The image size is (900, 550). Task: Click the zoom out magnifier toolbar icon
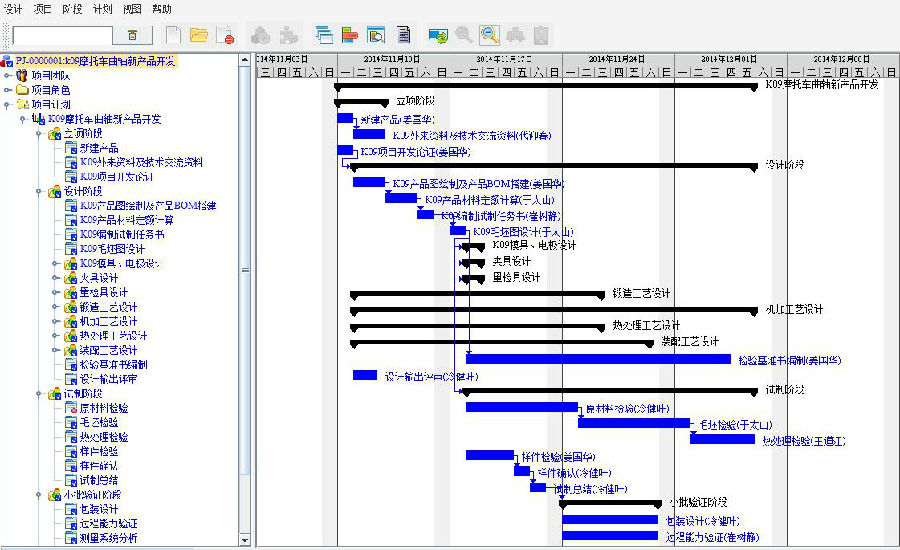[490, 35]
